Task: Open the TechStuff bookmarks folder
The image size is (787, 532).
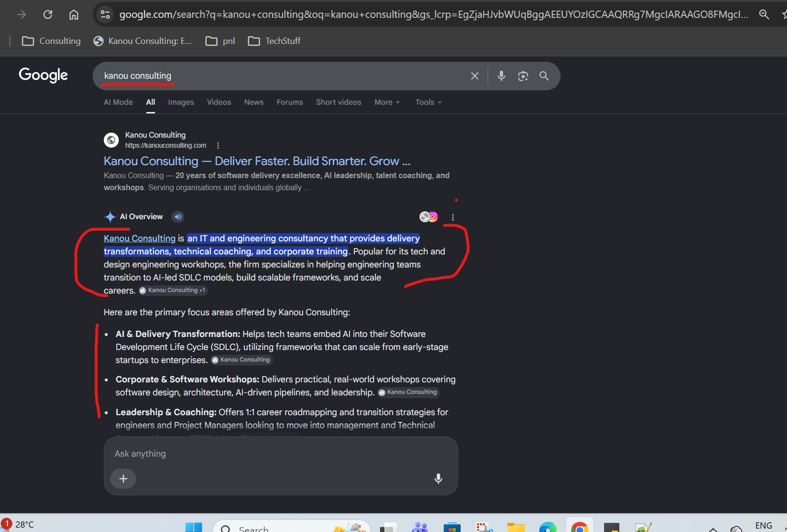Action: tap(274, 41)
